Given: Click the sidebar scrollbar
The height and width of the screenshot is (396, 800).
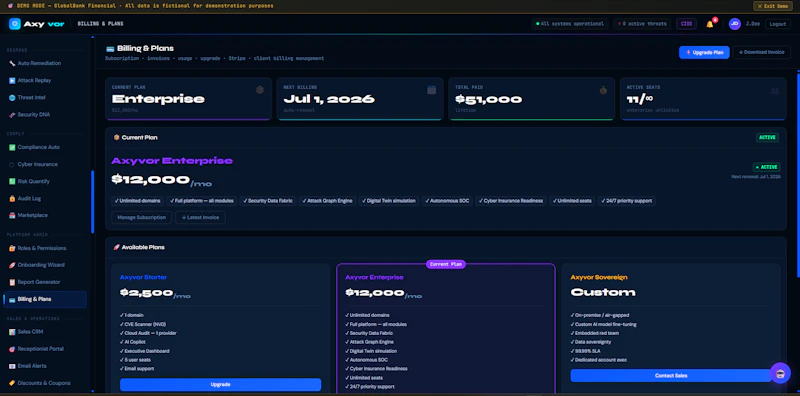Looking at the screenshot, I should [92, 202].
